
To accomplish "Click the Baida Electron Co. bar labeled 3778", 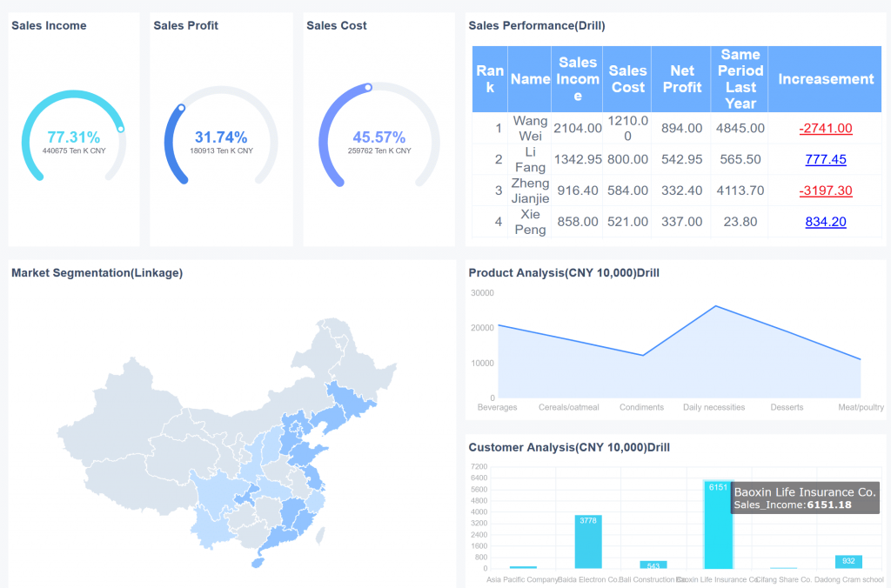I will 588,541.
